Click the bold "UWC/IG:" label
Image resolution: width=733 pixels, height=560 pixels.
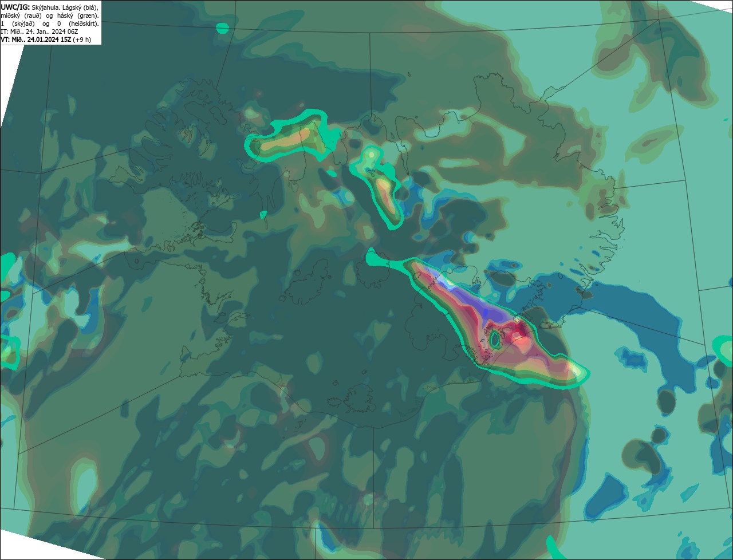click(x=15, y=7)
